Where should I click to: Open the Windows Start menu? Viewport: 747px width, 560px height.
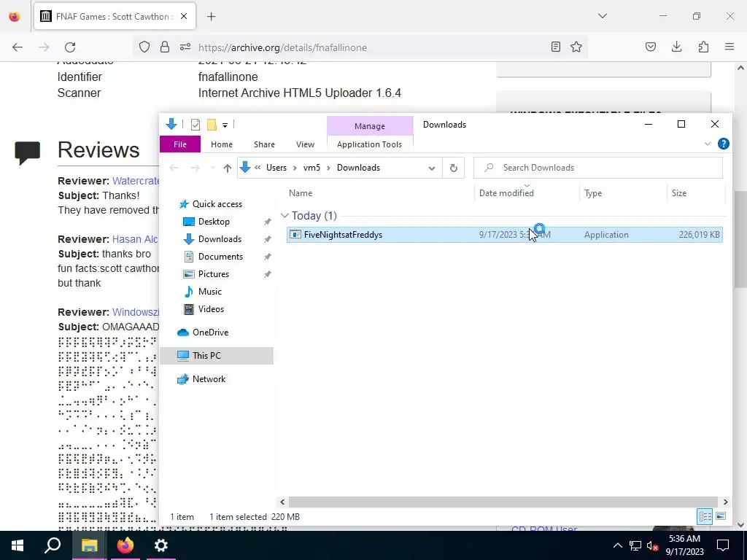(18, 545)
